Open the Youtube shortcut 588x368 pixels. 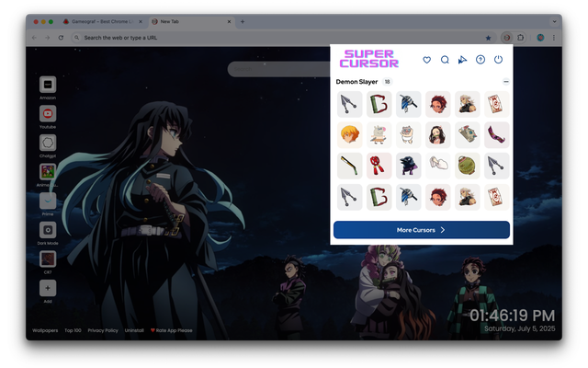click(48, 113)
